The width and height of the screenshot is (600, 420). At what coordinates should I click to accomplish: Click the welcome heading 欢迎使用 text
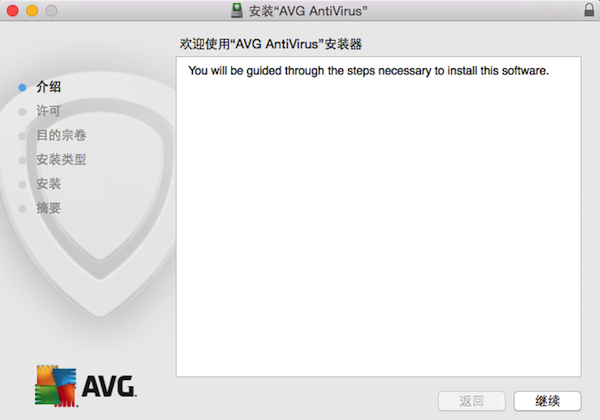(271, 44)
